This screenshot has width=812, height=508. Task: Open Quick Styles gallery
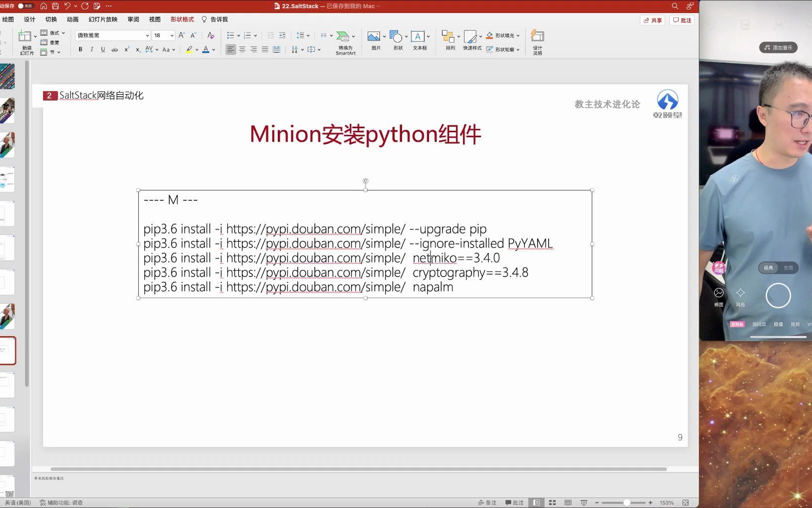[x=472, y=41]
